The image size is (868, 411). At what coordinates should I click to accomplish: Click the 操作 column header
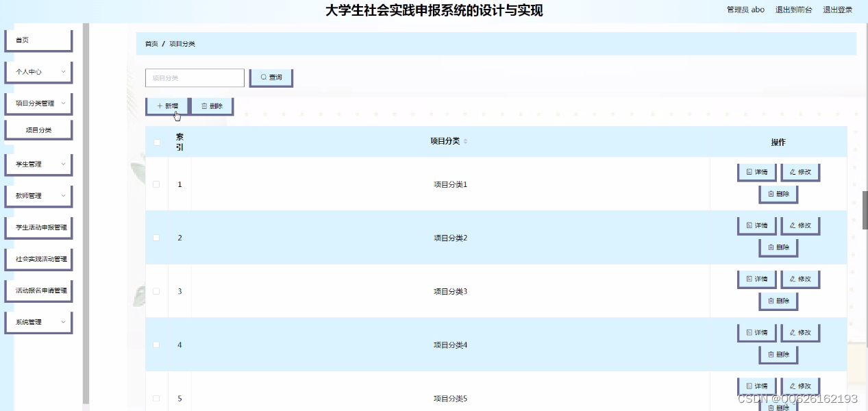coord(778,142)
